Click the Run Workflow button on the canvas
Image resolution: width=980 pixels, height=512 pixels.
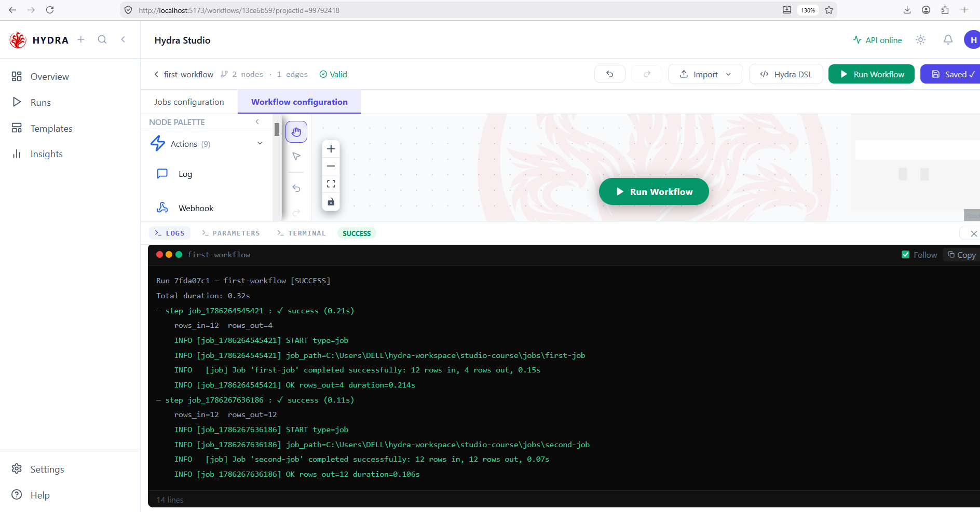coord(654,191)
